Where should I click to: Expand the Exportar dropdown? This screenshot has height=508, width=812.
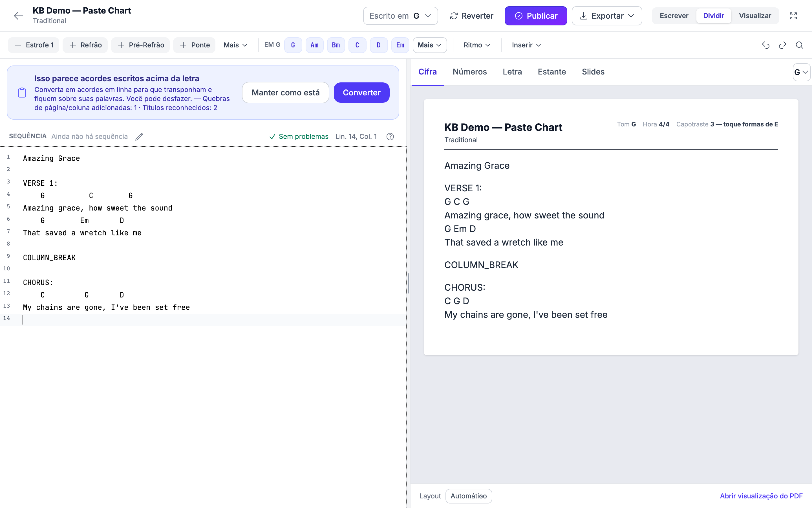pos(607,16)
